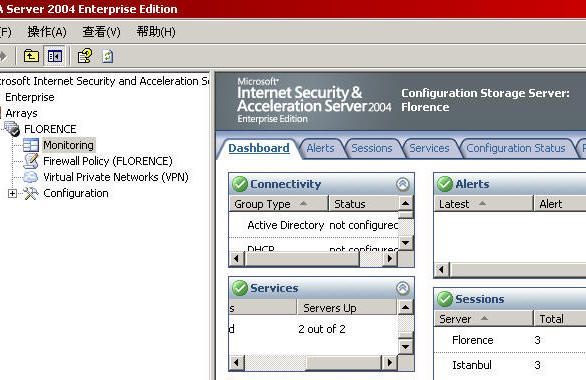
Task: Click Connectivity list scroll up arrow
Action: click(405, 203)
